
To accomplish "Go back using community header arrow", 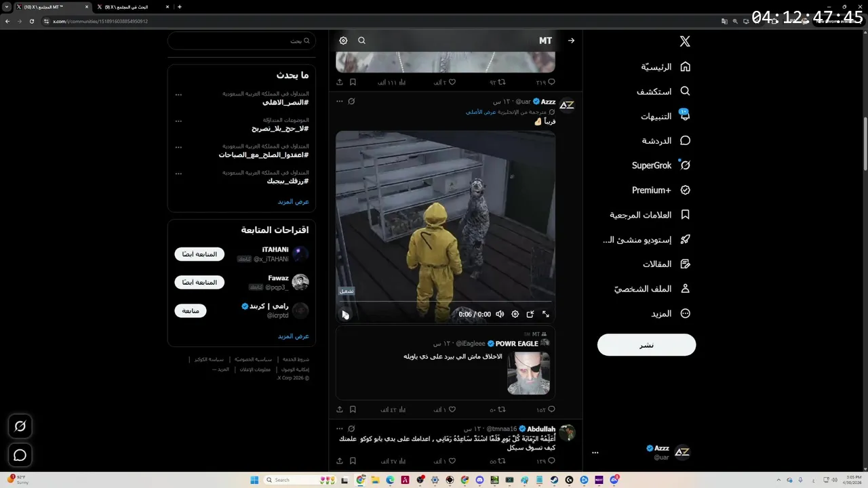I will point(571,41).
